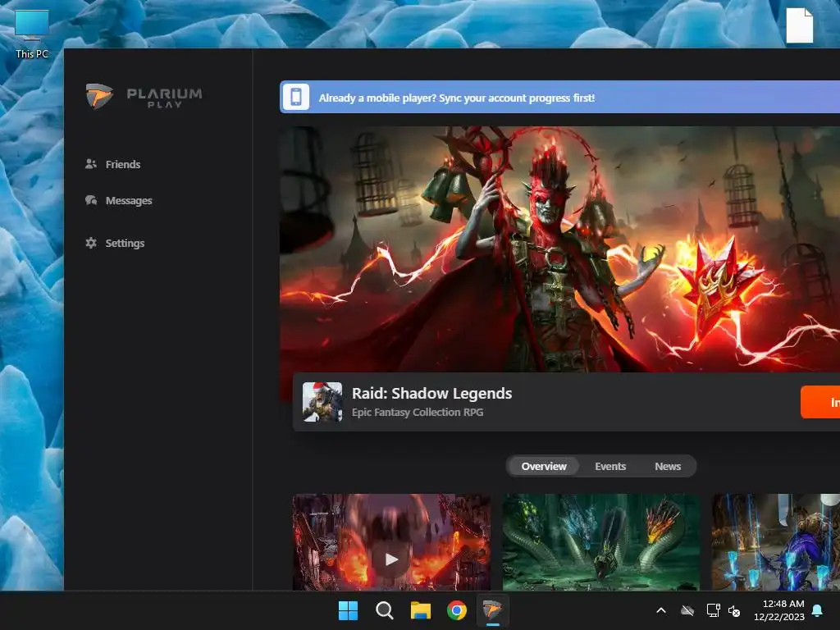Image resolution: width=840 pixels, height=630 pixels.
Task: Click 'Epic Fantasy Collection RPG' subtitle
Action: point(418,412)
